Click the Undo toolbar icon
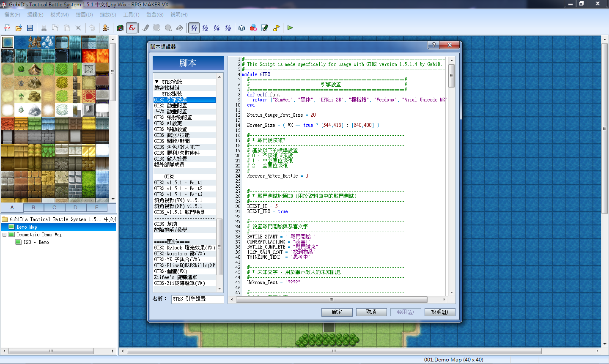 point(92,28)
